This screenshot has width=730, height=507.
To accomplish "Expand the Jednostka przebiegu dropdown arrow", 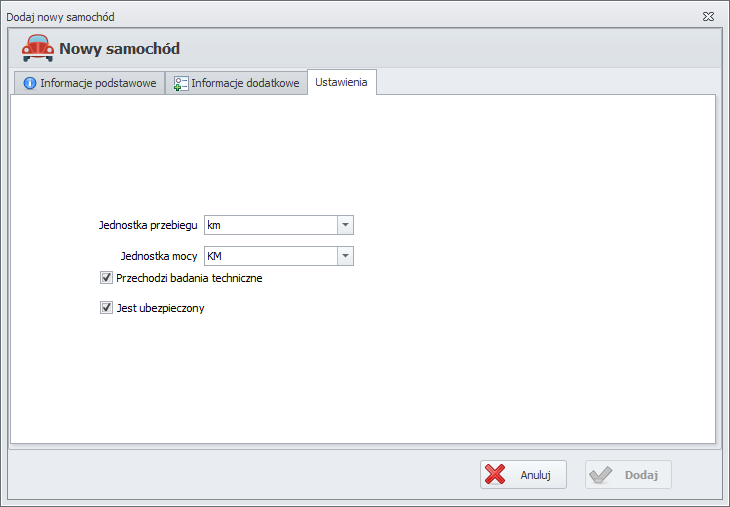I will click(345, 225).
